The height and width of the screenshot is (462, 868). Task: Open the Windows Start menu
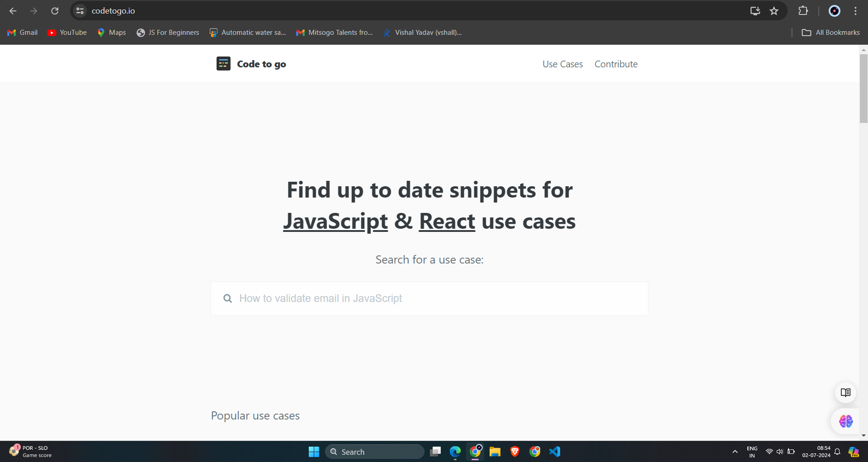pyautogui.click(x=314, y=452)
